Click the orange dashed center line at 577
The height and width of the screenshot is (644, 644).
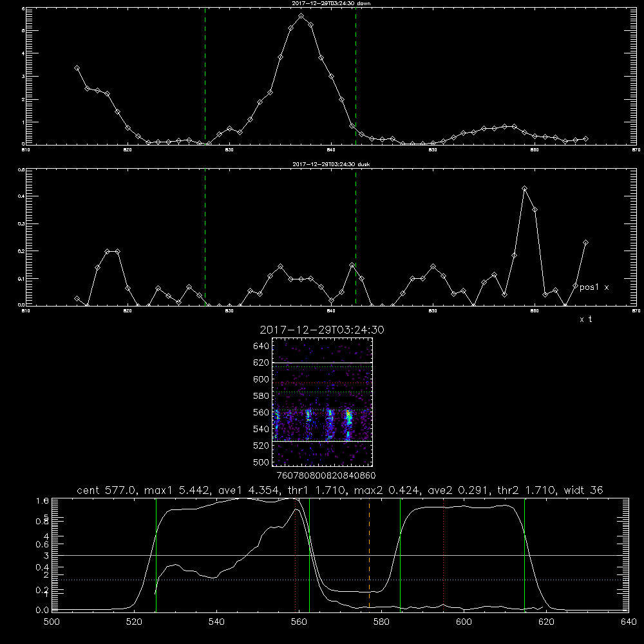coord(369,554)
